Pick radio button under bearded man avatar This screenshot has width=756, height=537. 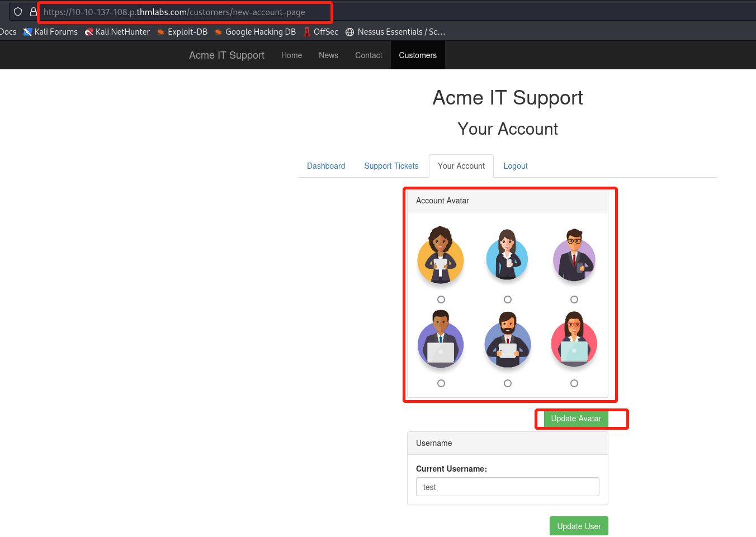508,383
